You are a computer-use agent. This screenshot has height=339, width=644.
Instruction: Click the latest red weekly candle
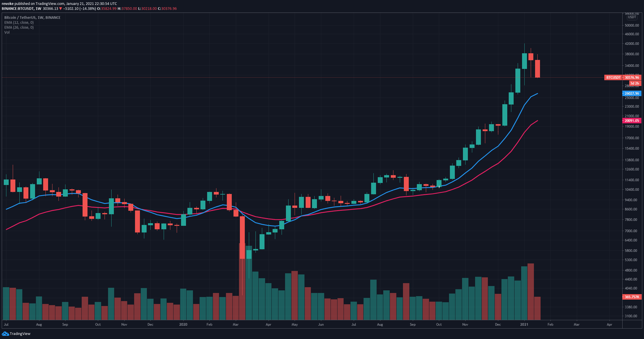coord(537,69)
